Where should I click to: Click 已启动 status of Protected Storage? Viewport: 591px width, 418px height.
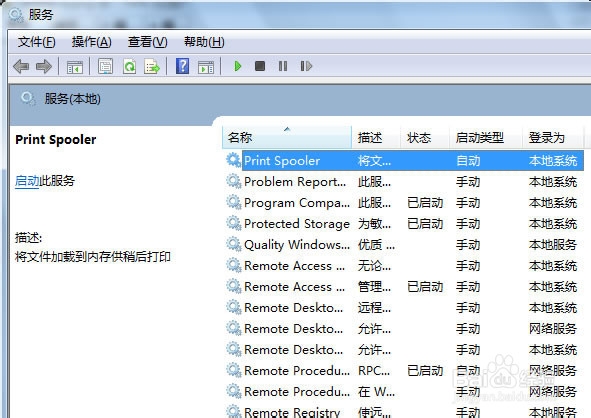(x=425, y=224)
